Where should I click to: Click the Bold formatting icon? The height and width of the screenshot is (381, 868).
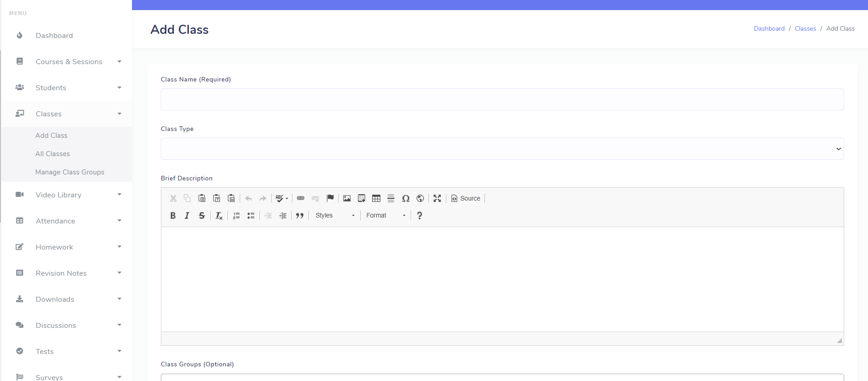tap(173, 216)
